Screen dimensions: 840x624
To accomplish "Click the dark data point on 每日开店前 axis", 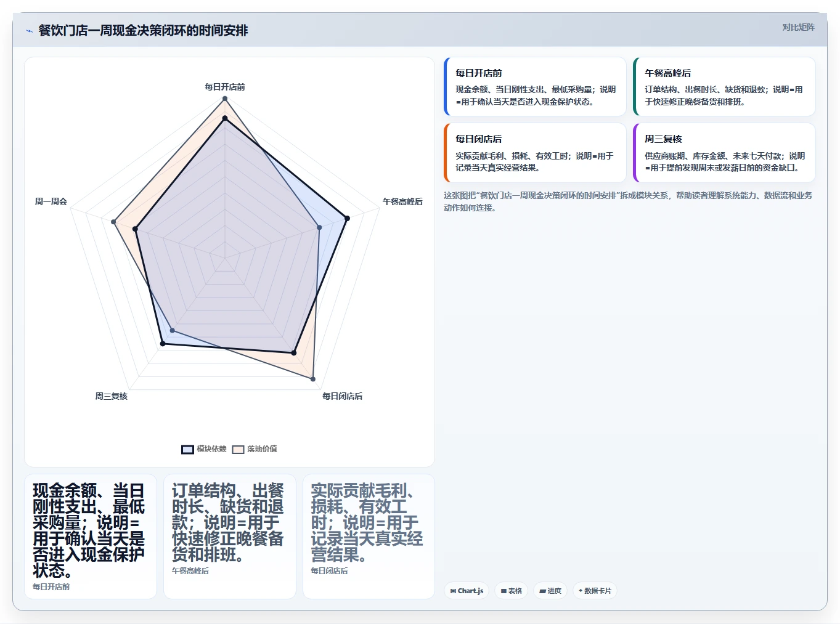I will pyautogui.click(x=225, y=118).
